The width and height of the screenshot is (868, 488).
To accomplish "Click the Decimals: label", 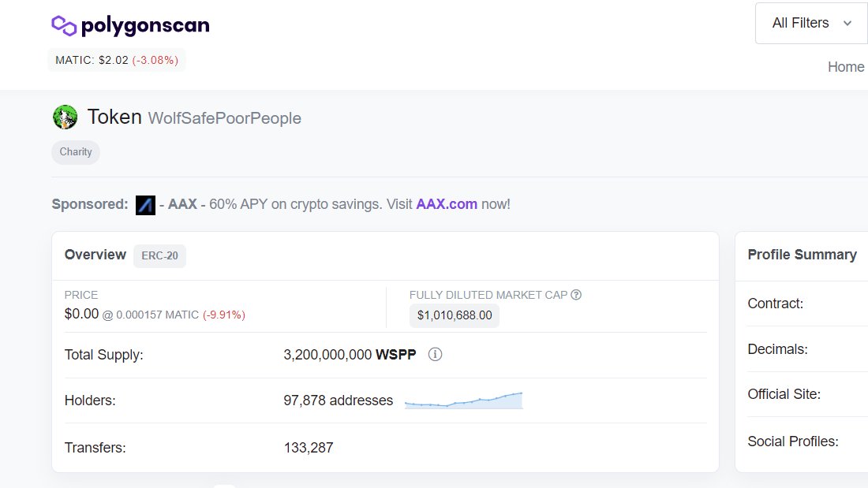I will pos(777,350).
